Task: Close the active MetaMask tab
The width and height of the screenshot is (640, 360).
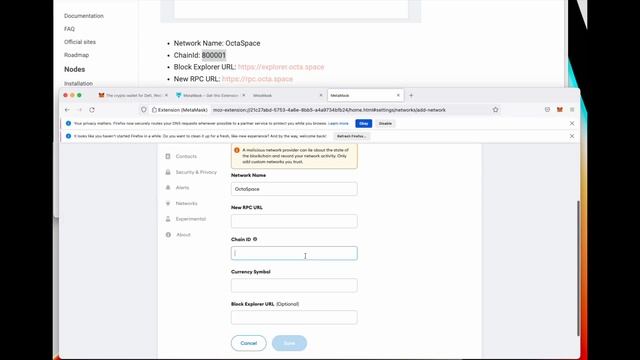Action: click(398, 96)
